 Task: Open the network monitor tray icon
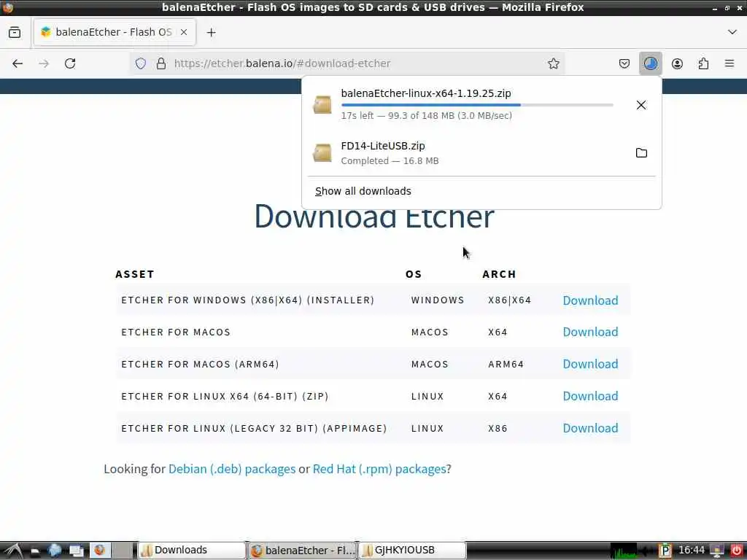(716, 551)
